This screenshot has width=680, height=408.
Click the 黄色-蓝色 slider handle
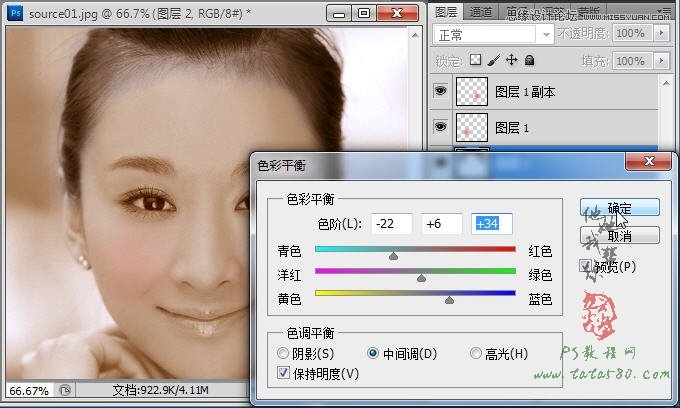click(449, 300)
